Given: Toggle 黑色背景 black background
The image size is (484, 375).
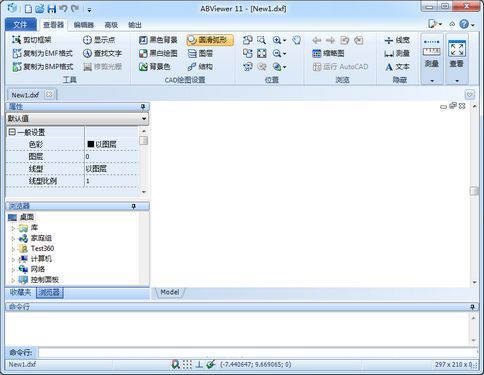Looking at the screenshot, I should tap(158, 40).
